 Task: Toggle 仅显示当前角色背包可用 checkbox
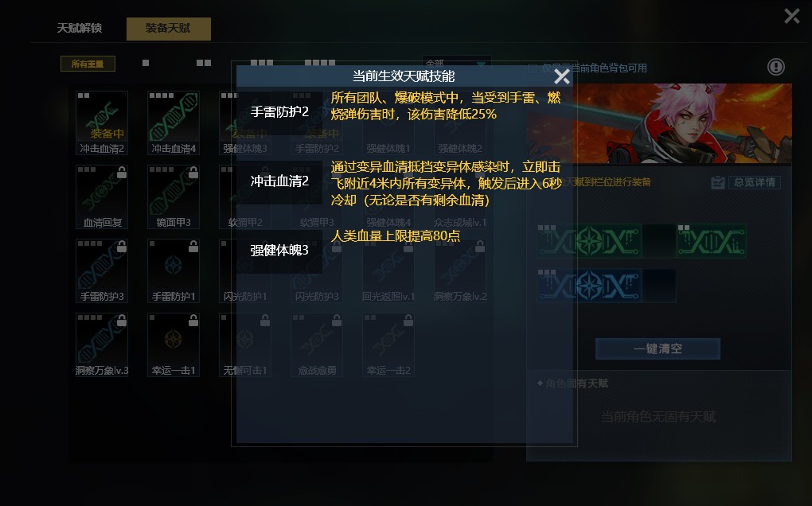point(533,68)
